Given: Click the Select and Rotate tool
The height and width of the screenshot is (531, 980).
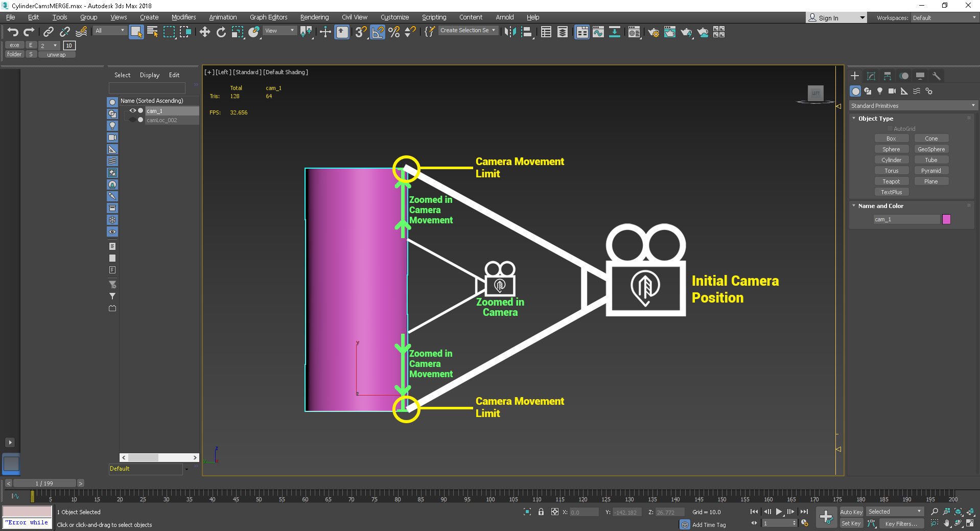Looking at the screenshot, I should tap(221, 32).
